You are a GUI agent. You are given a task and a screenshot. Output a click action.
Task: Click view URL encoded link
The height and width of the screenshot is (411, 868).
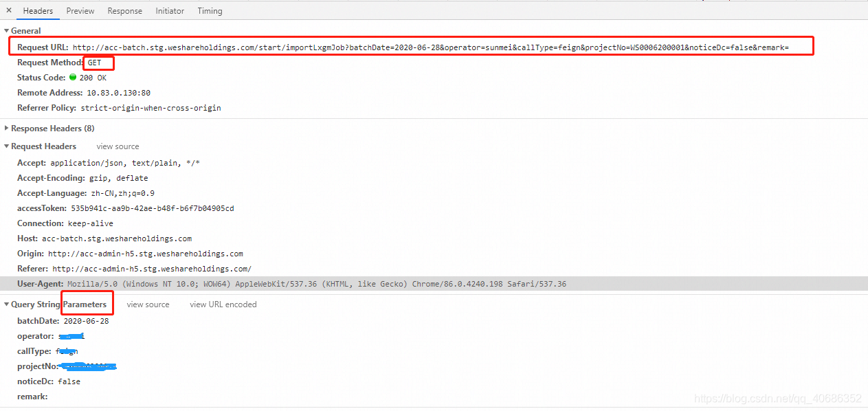pyautogui.click(x=223, y=304)
